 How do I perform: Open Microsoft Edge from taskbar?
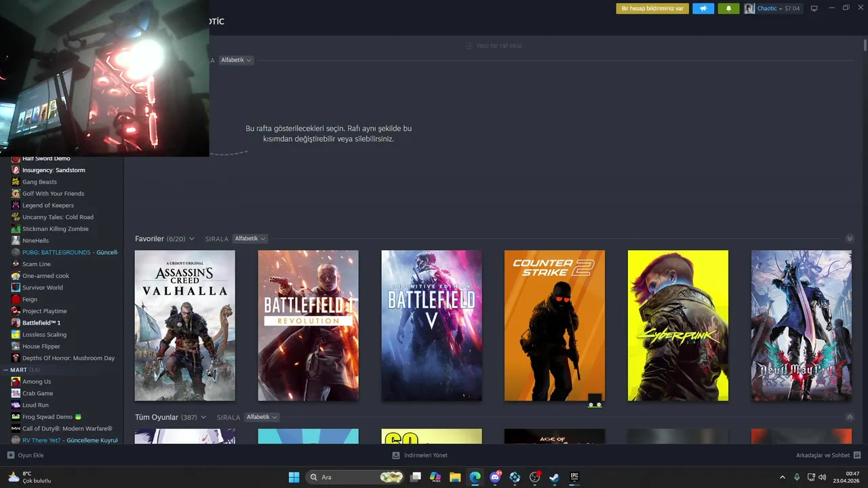coord(475,477)
